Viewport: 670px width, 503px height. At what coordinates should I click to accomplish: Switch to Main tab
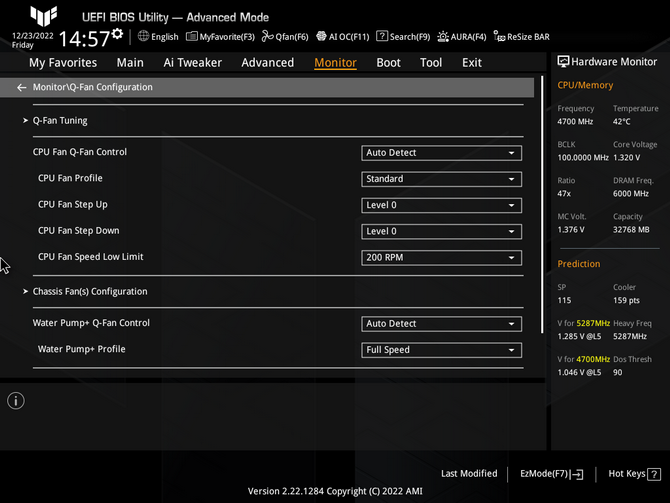pyautogui.click(x=130, y=63)
